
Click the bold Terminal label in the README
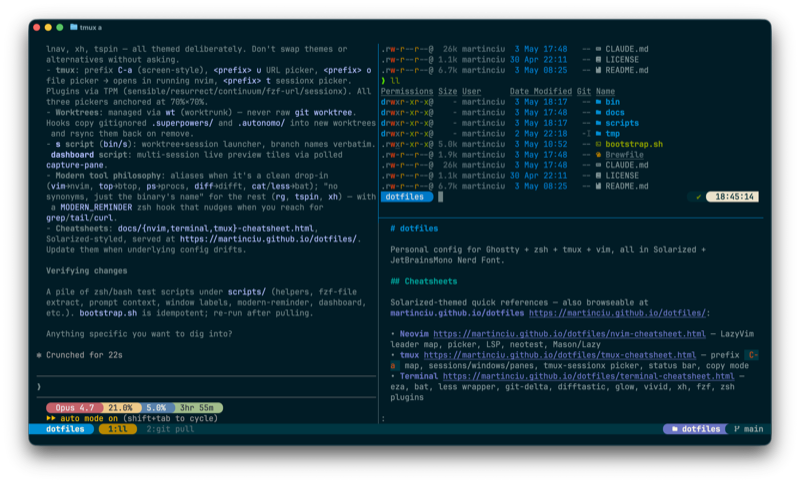(x=419, y=376)
